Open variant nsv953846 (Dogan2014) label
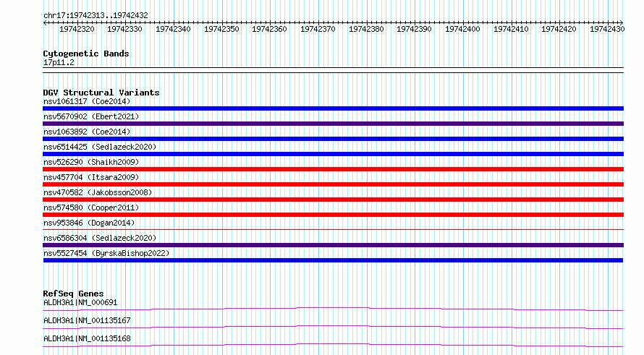The width and height of the screenshot is (644, 355). point(89,223)
